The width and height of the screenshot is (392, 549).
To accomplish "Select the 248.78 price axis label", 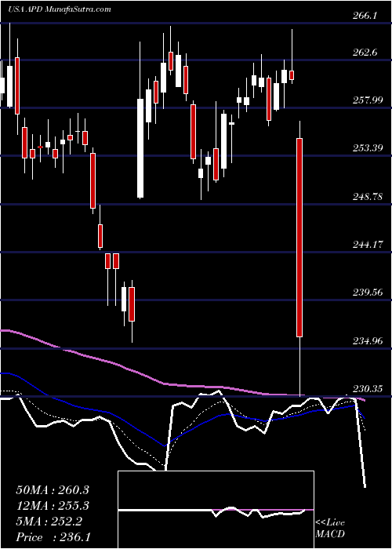I will 367,196.
